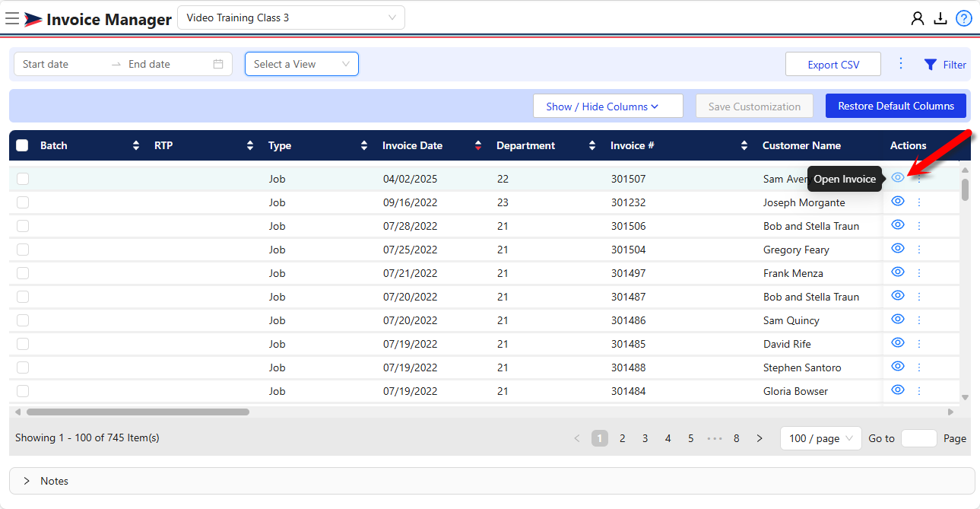The height and width of the screenshot is (509, 980).
Task: Go to pagination page 3
Action: pos(645,438)
